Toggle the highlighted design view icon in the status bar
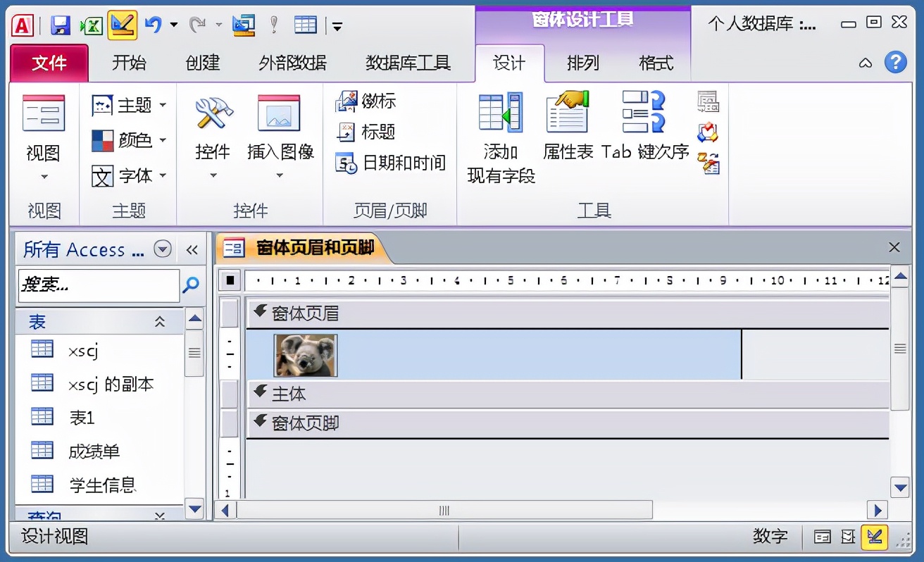Screen dimensions: 924x562 point(873,537)
